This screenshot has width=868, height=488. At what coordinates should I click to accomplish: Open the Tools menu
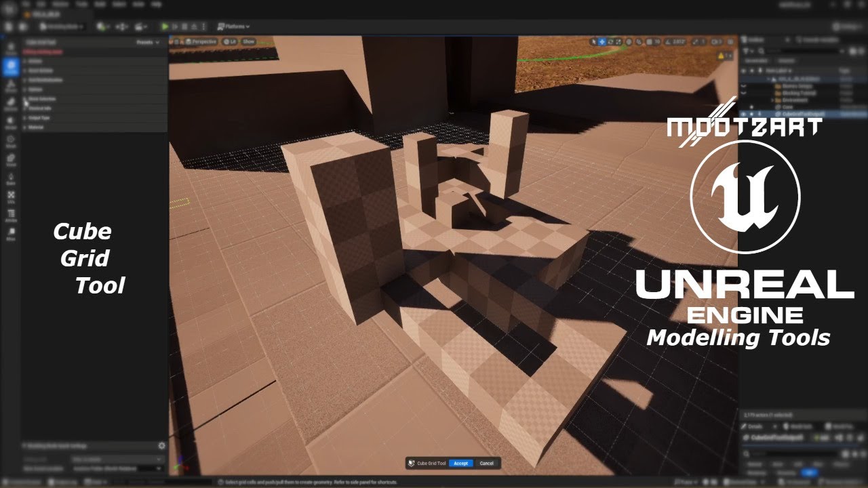pos(81,4)
